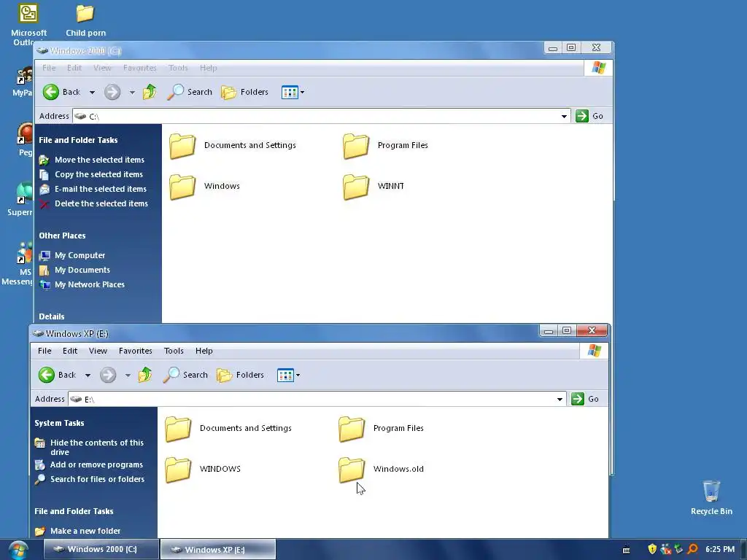Collapse the System Tasks section header
The image size is (747, 560).
[59, 423]
